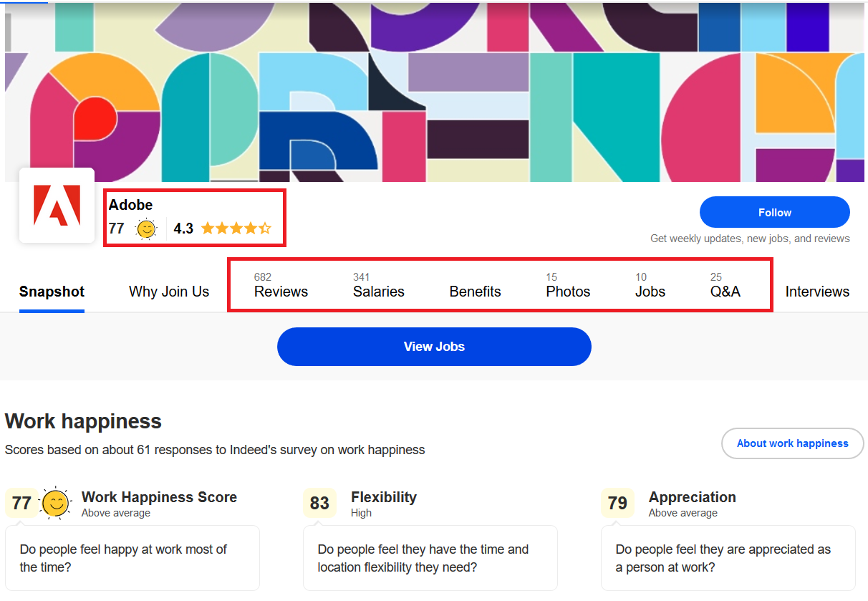Image resolution: width=868 pixels, height=601 pixels.
Task: Click the Flexibility score title
Action: (x=384, y=497)
